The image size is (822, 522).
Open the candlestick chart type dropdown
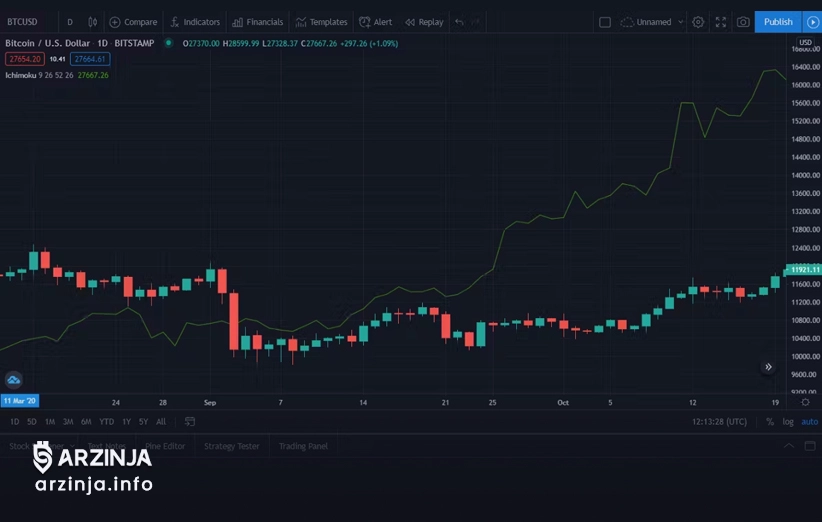[x=93, y=22]
